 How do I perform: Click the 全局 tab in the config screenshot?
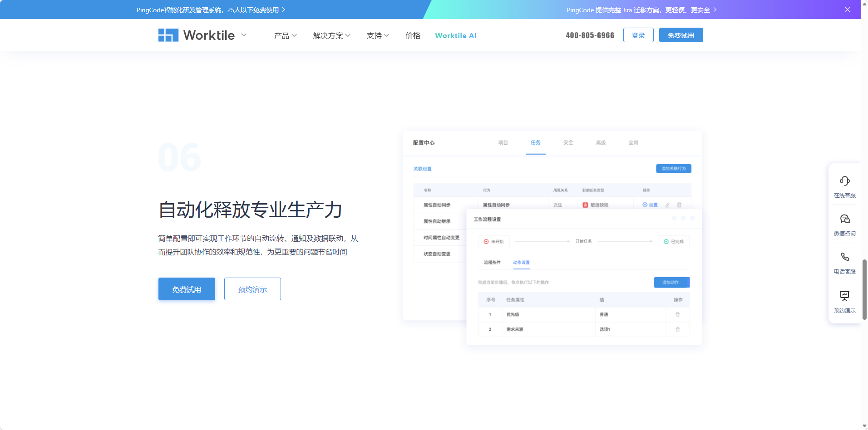pyautogui.click(x=634, y=143)
